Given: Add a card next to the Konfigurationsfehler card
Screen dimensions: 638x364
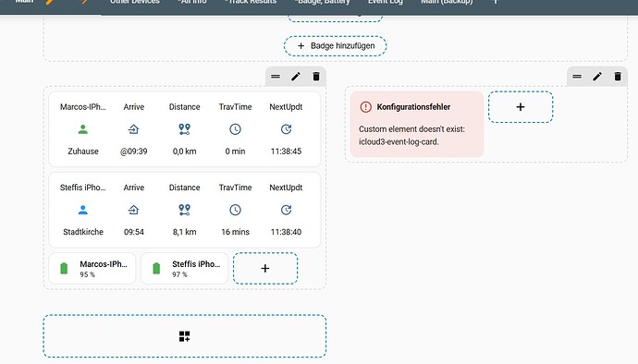Looking at the screenshot, I should coord(521,107).
